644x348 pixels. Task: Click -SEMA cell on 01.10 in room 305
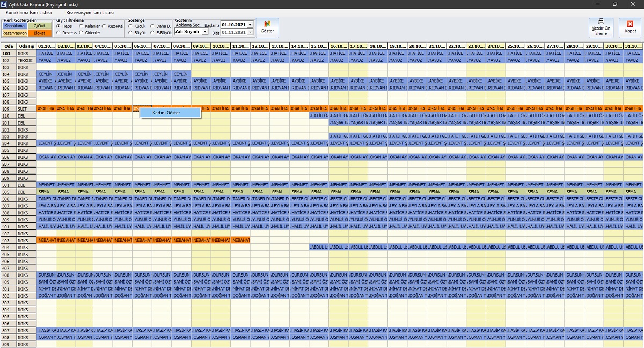pos(46,192)
